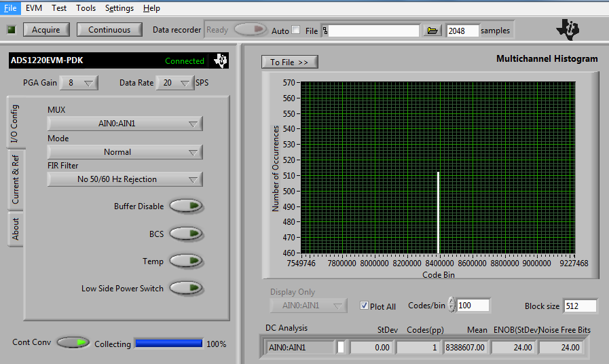The height and width of the screenshot is (364, 609).
Task: Click the StDev value 0.00
Action: coord(371,347)
